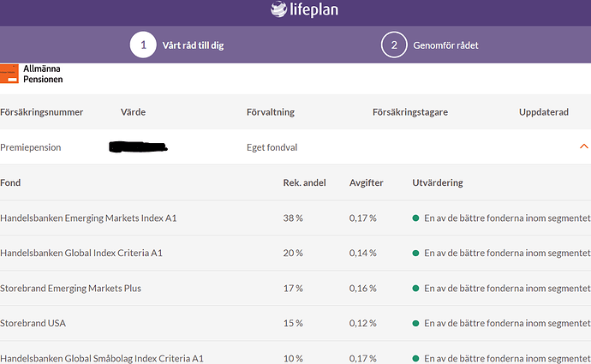This screenshot has height=364, width=591.
Task: Click the Utvärdering column header
Action: click(438, 183)
